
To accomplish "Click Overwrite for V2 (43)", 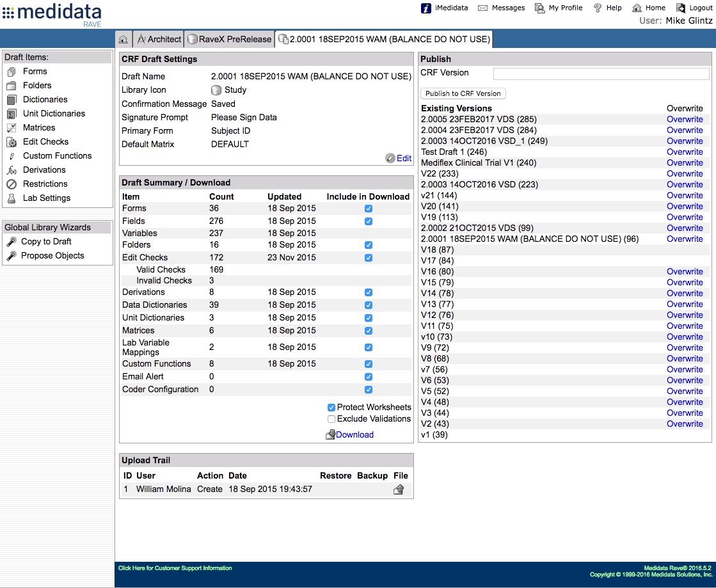I will (x=685, y=424).
